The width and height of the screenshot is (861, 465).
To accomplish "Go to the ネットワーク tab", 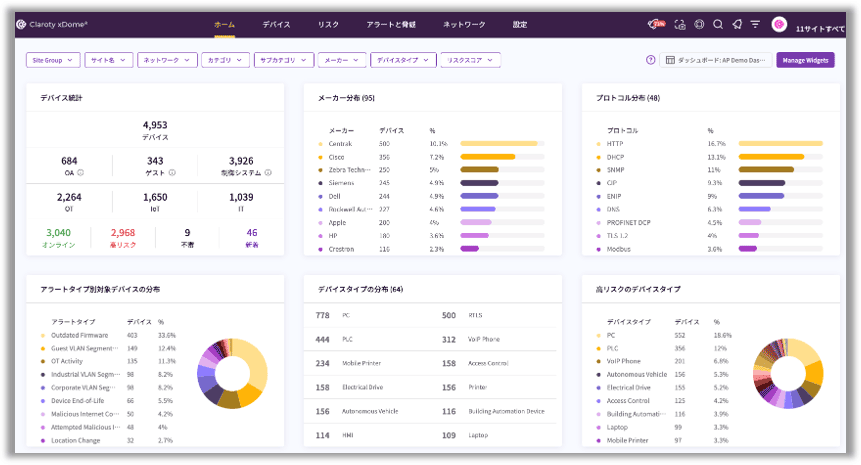I will pos(464,23).
